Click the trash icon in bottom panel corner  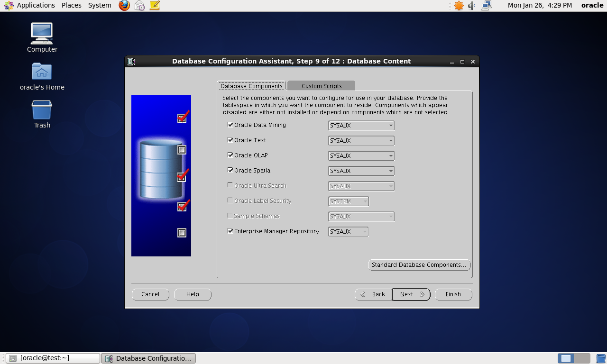[x=600, y=358]
